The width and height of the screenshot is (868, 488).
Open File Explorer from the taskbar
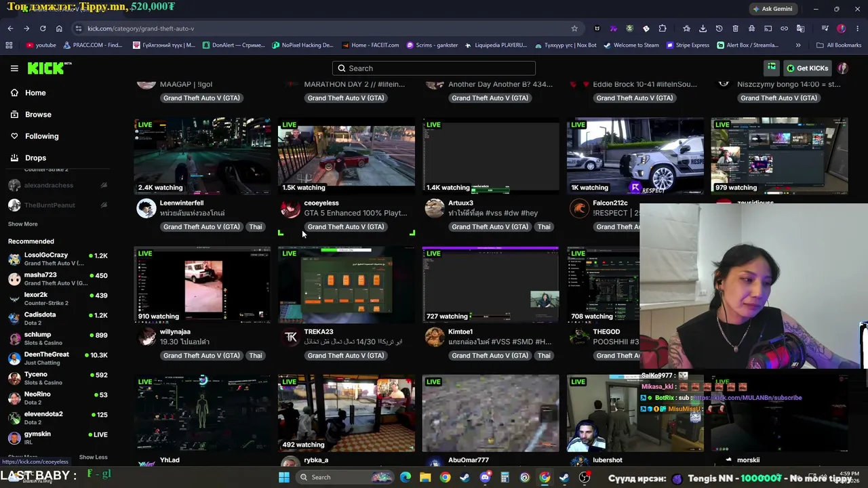(425, 477)
